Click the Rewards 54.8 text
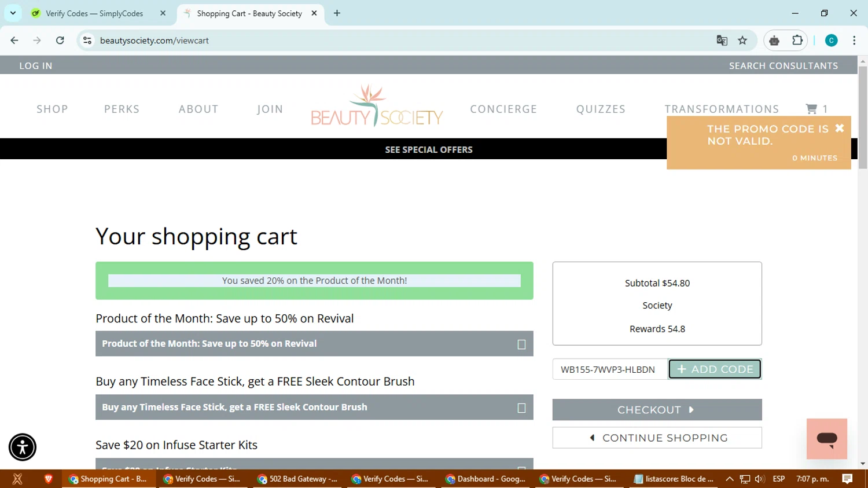This screenshot has width=868, height=488. (657, 329)
